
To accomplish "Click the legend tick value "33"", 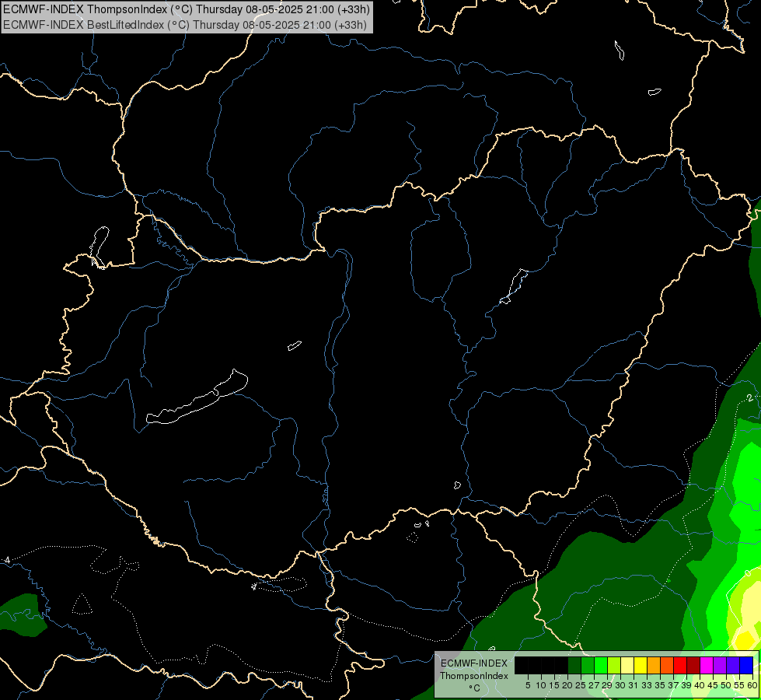I will tap(647, 685).
